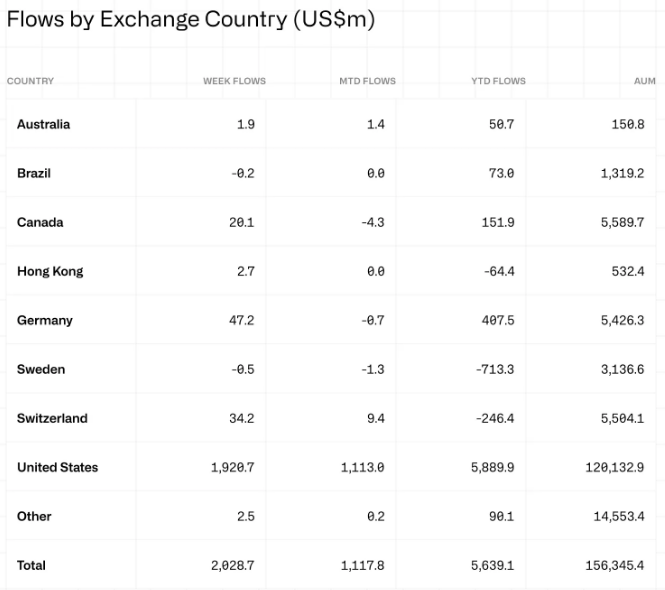Select Germany's week flows value 47.2
This screenshot has height=590, width=665.
coord(241,320)
